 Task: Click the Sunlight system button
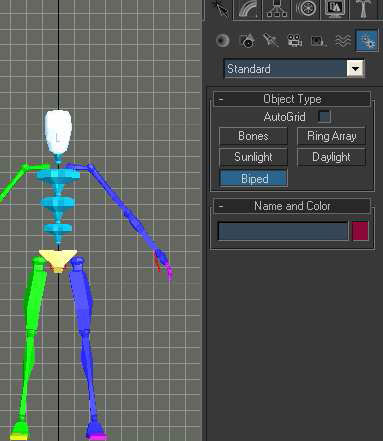coord(253,157)
